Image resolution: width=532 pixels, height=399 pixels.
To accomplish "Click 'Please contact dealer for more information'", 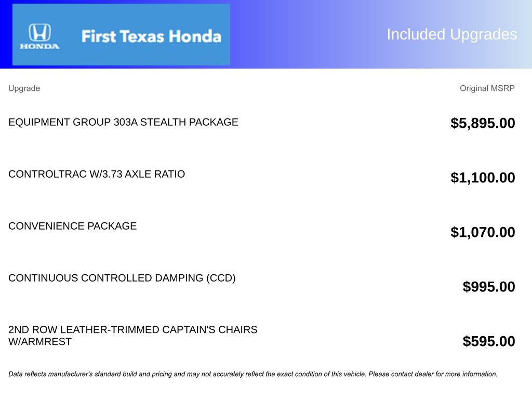I will click(x=433, y=374).
